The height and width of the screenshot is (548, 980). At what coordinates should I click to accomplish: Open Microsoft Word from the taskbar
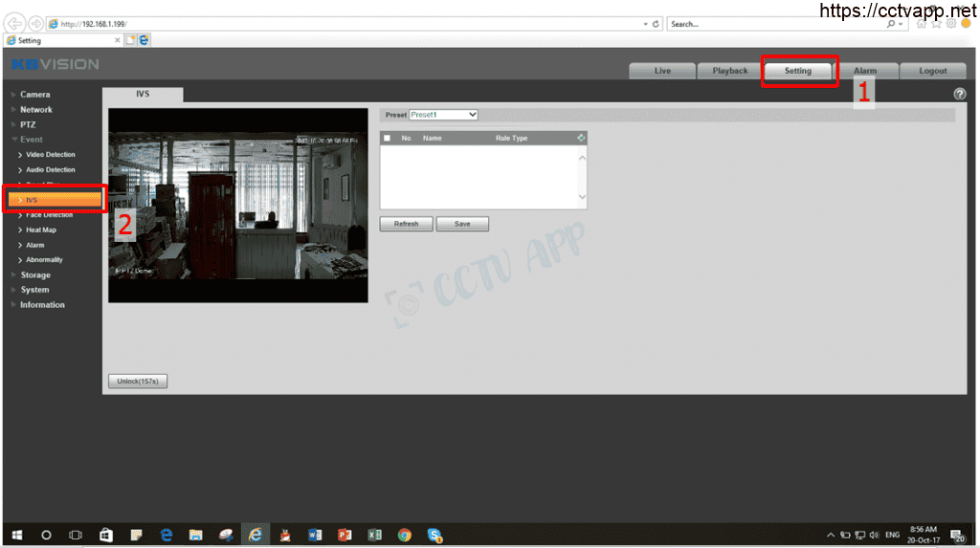point(315,535)
